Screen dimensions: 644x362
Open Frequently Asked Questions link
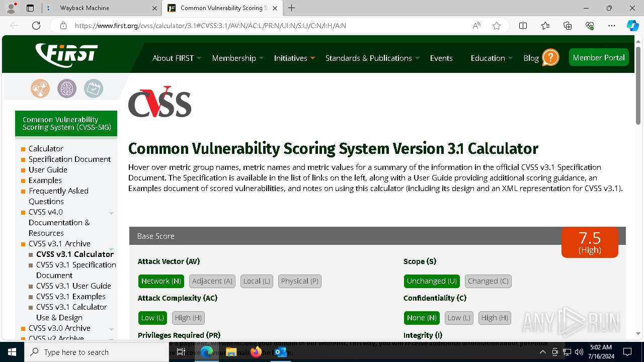click(x=58, y=196)
